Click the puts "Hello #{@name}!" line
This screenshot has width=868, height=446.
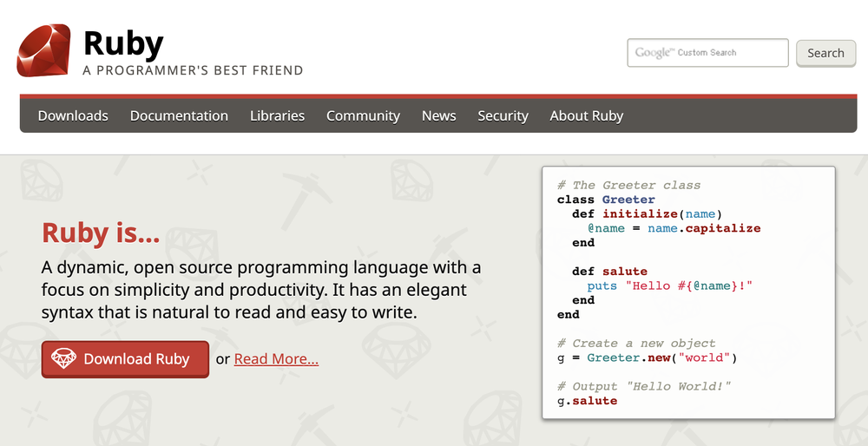click(x=670, y=285)
